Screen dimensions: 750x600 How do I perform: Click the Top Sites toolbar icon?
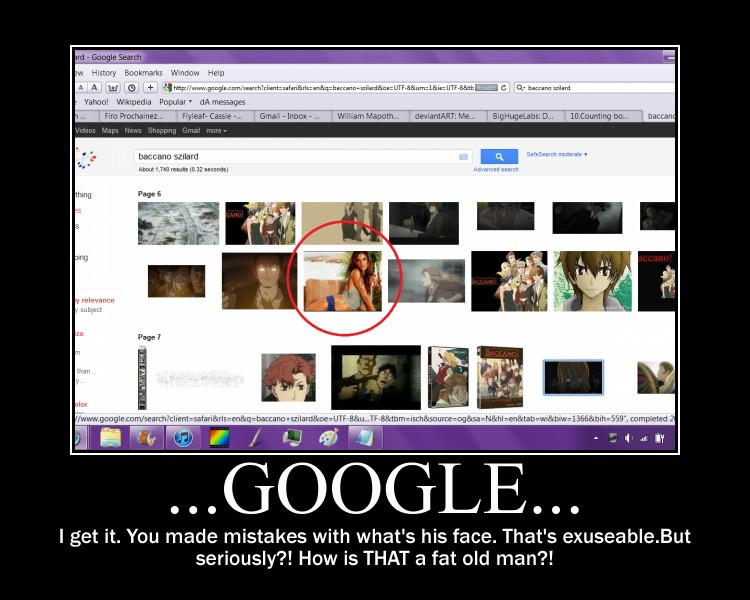coord(113,88)
